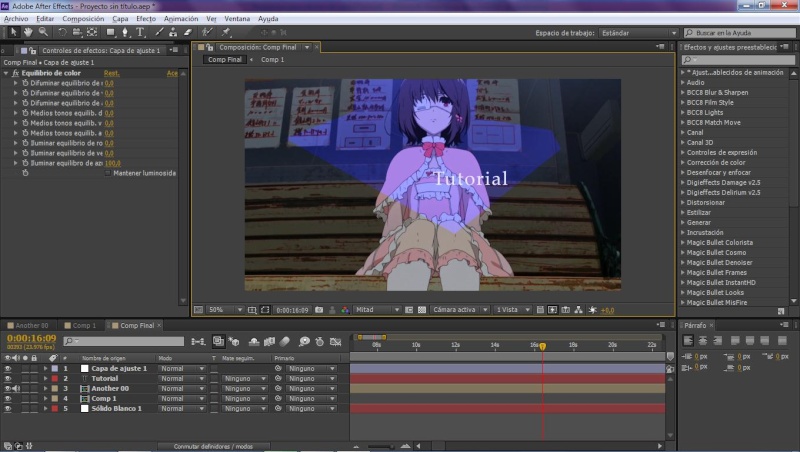Viewport: 800px width, 452px height.
Task: Hide the Another 00 layer
Action: [8, 388]
